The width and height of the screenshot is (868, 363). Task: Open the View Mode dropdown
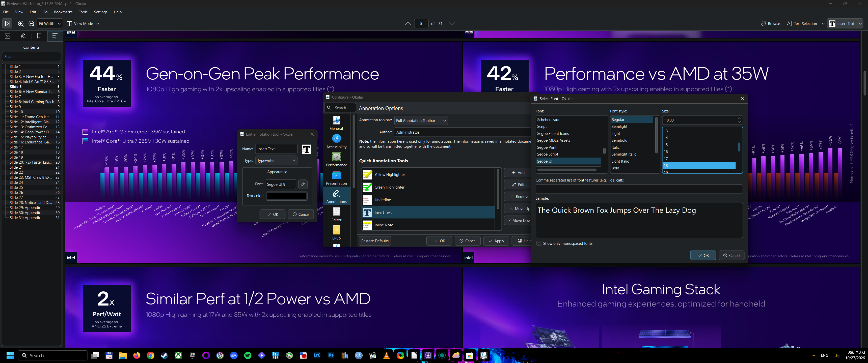click(83, 24)
